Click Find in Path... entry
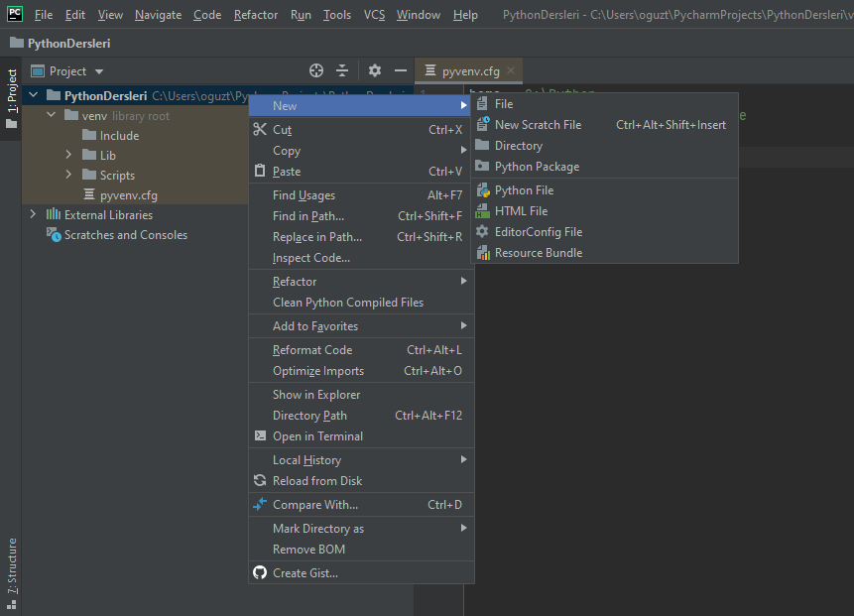 point(362,215)
